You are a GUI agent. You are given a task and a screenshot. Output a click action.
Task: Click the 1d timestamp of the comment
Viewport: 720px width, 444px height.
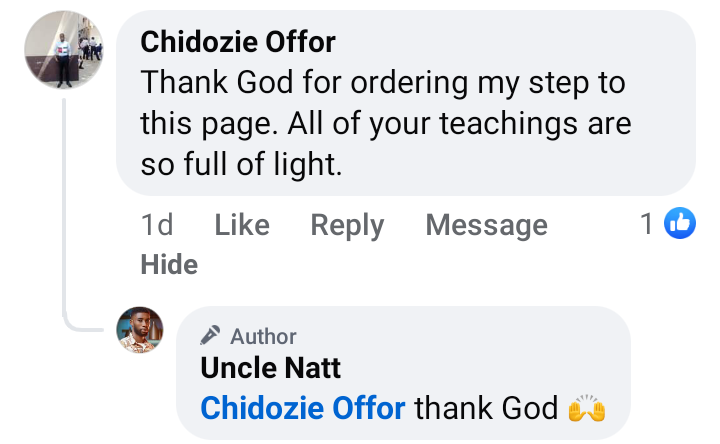(157, 225)
